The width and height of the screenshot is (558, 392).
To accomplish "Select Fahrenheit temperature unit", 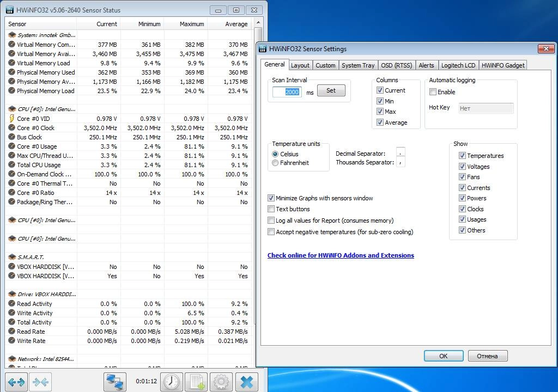I will (x=275, y=163).
